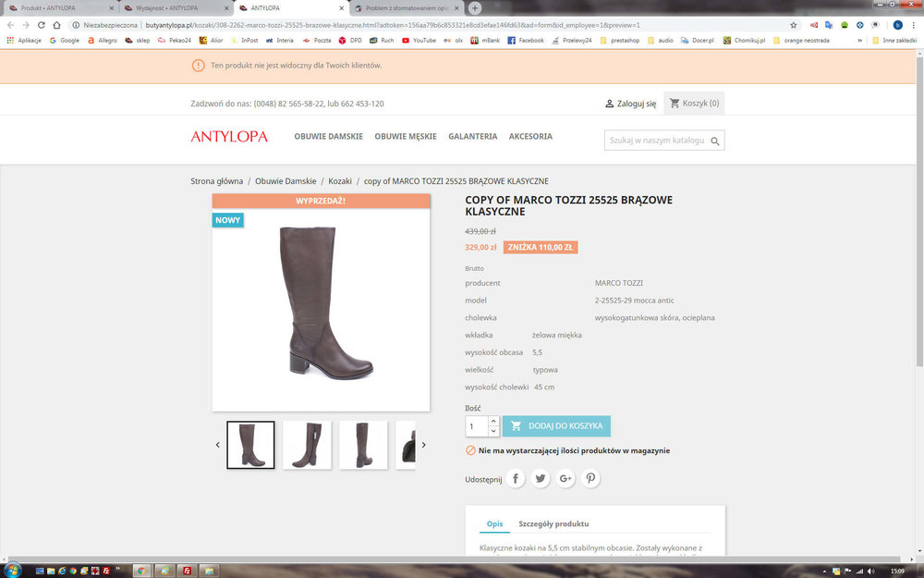924x578 pixels.
Task: Select first boot thumbnail
Action: point(250,445)
